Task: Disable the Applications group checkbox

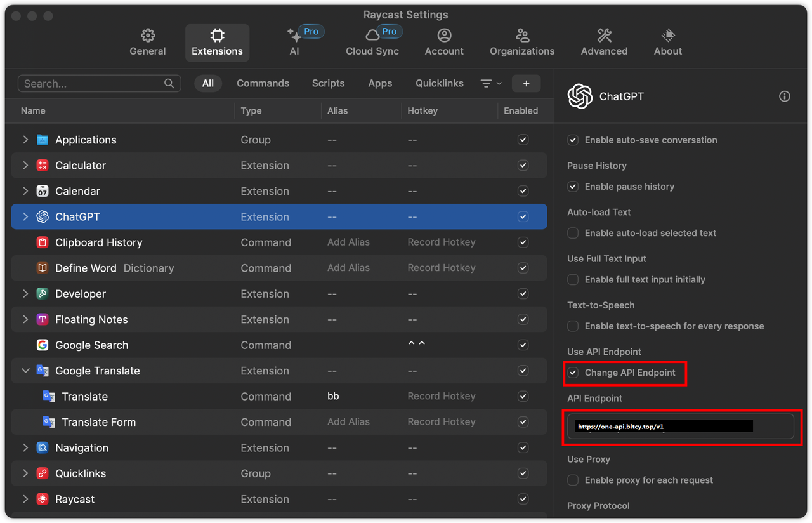Action: click(523, 140)
